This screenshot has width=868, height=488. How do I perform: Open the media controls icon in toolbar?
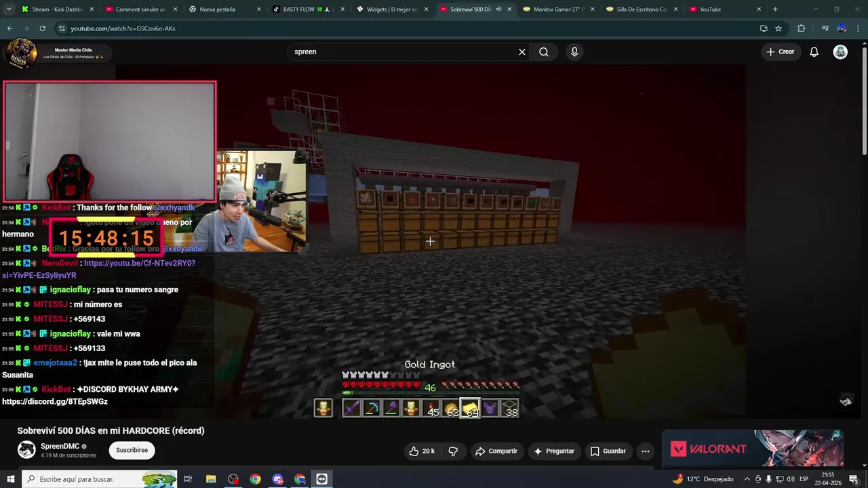tap(825, 28)
